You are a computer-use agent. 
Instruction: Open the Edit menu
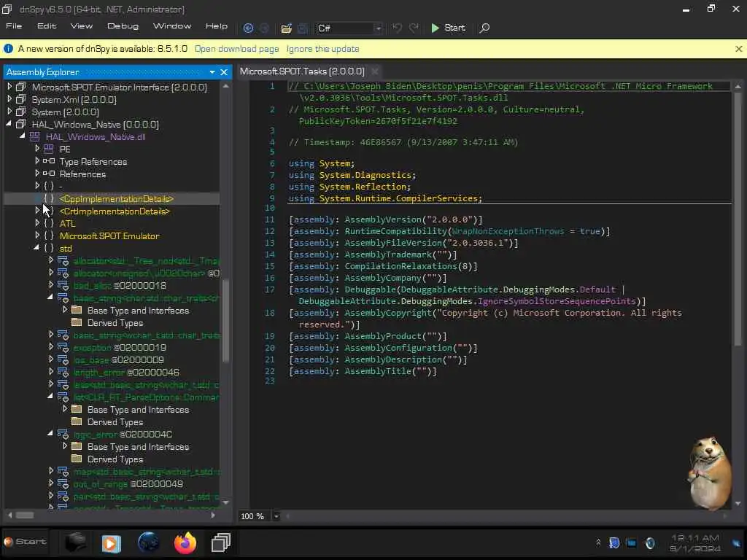click(x=47, y=26)
